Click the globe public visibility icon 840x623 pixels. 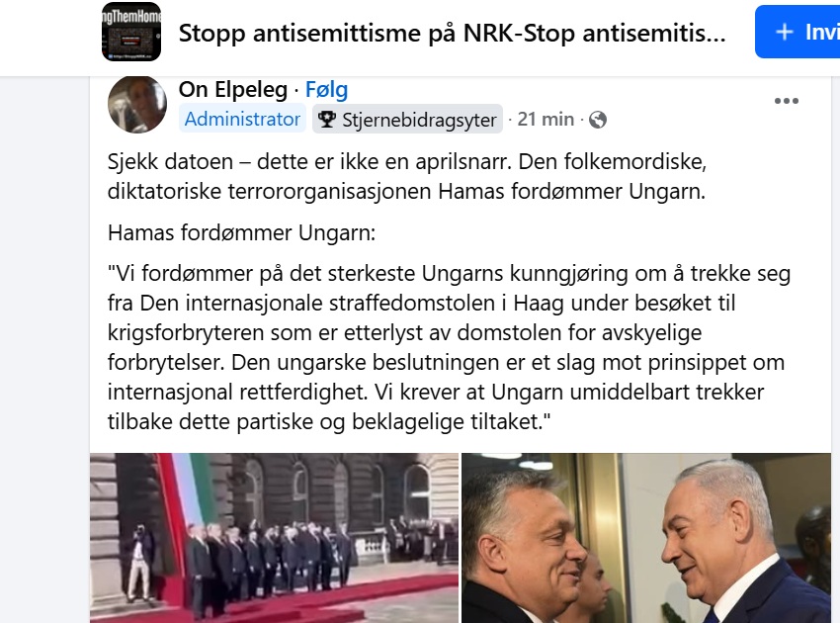pyautogui.click(x=597, y=120)
